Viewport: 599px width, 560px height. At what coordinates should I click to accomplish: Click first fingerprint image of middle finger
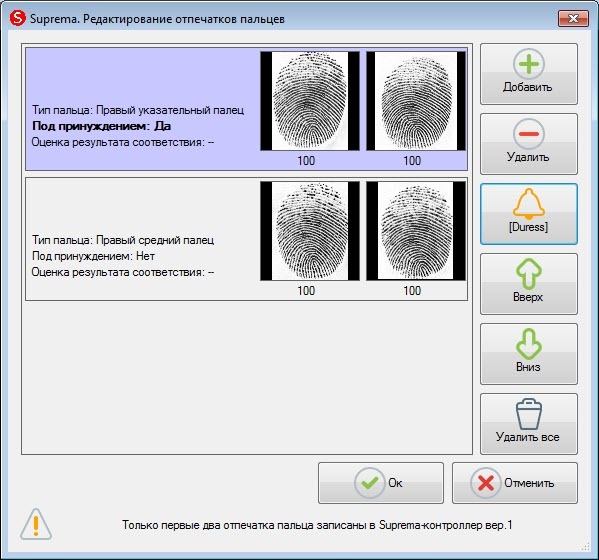pyautogui.click(x=310, y=231)
